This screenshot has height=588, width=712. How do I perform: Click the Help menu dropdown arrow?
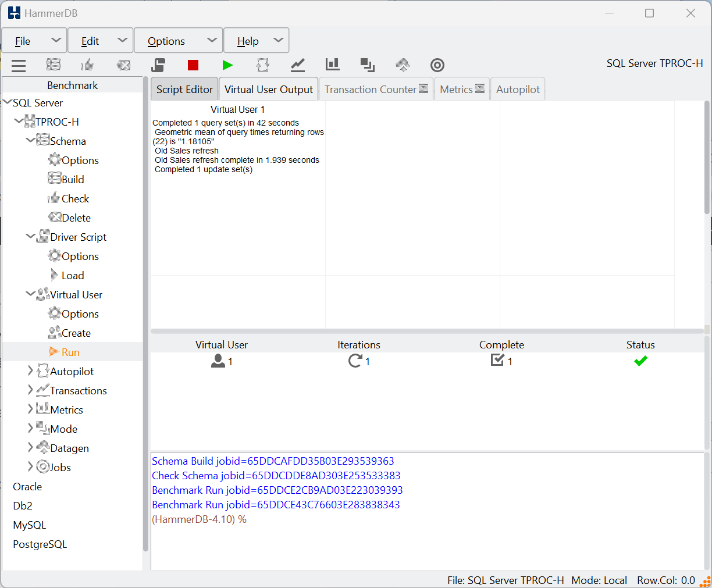[278, 40]
